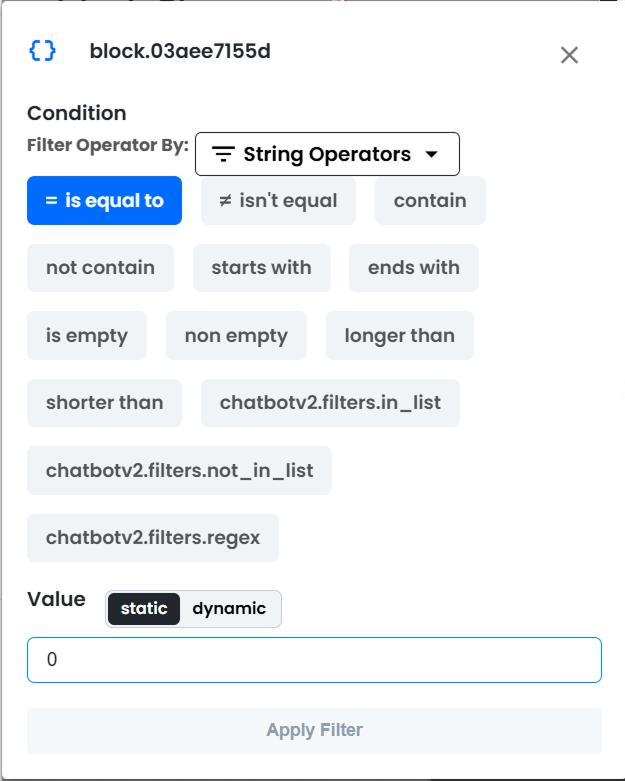Choose the 'starts with' operator
The width and height of the screenshot is (625, 781).
[262, 267]
